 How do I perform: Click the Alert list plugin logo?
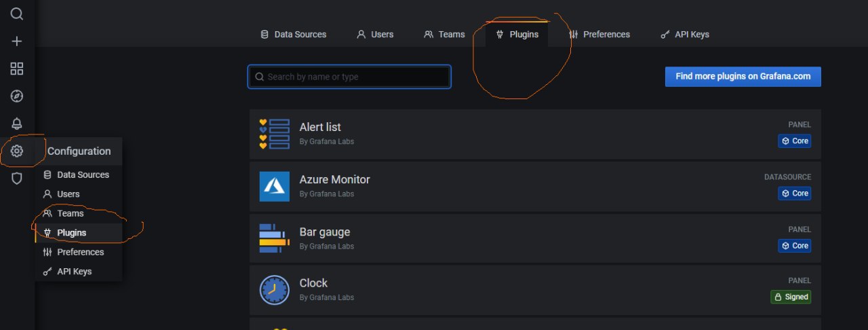[x=274, y=134]
